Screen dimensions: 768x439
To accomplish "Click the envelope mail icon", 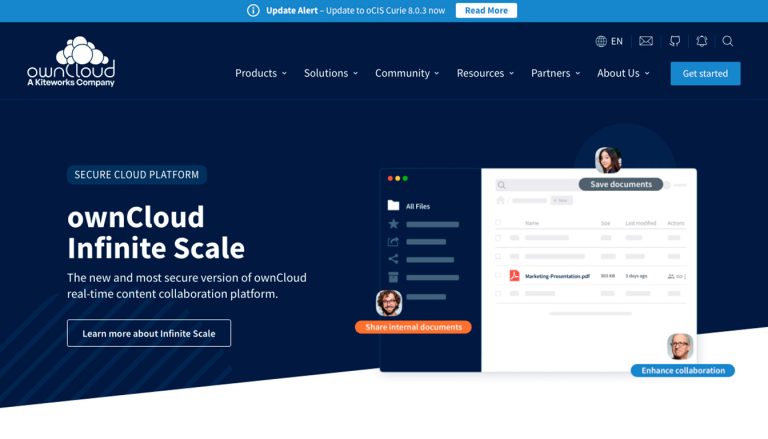I will point(646,41).
